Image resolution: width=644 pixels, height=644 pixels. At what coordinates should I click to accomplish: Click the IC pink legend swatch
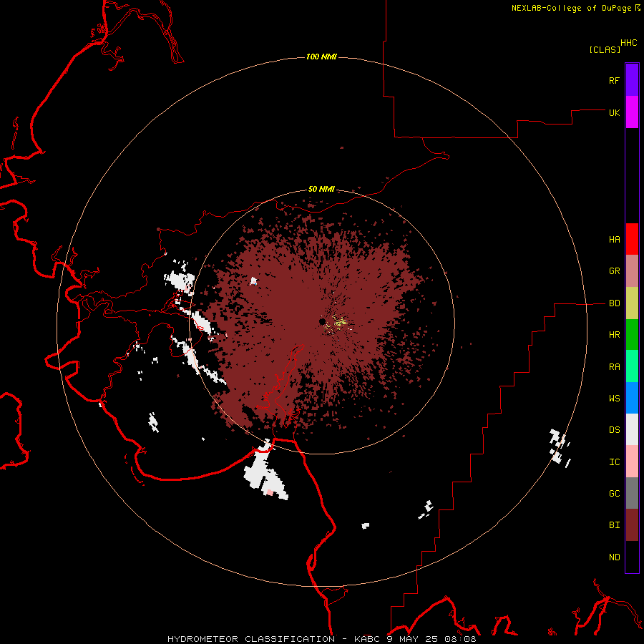click(x=632, y=462)
